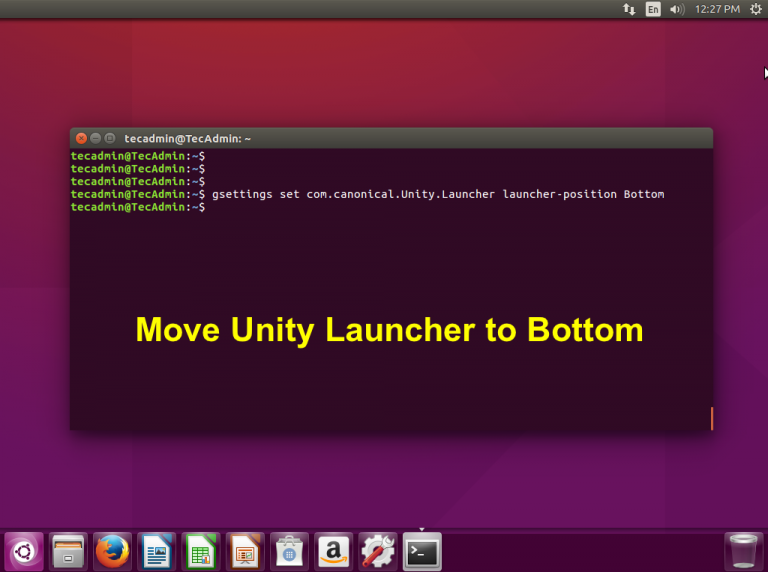Maximize the terminal window
Screen dimensions: 768x572
[111, 138]
